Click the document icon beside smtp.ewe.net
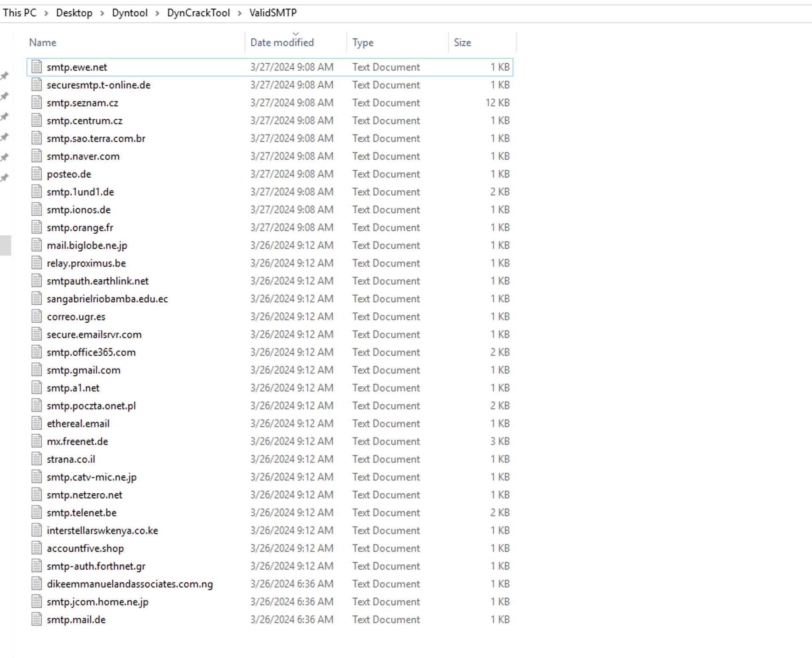This screenshot has height=658, width=812. pos(36,67)
